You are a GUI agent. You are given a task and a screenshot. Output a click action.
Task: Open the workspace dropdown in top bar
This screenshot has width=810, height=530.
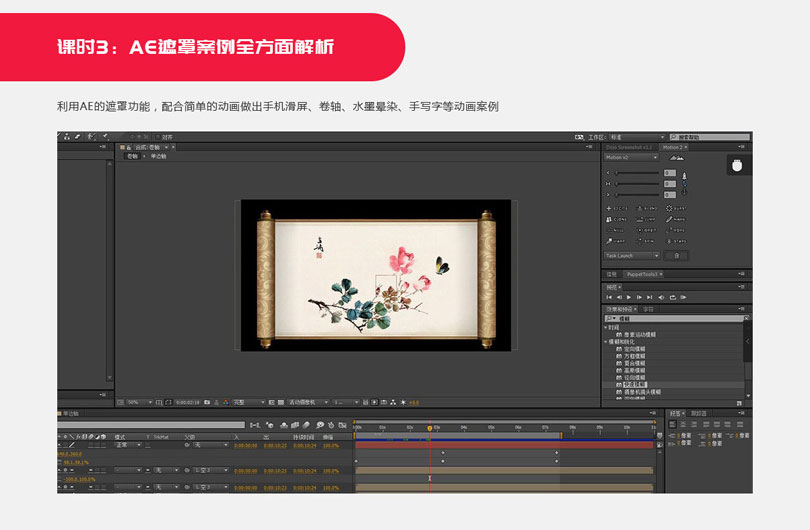[x=637, y=137]
